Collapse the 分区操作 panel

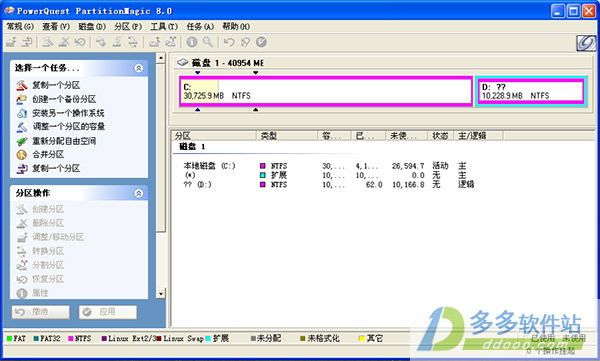point(139,193)
